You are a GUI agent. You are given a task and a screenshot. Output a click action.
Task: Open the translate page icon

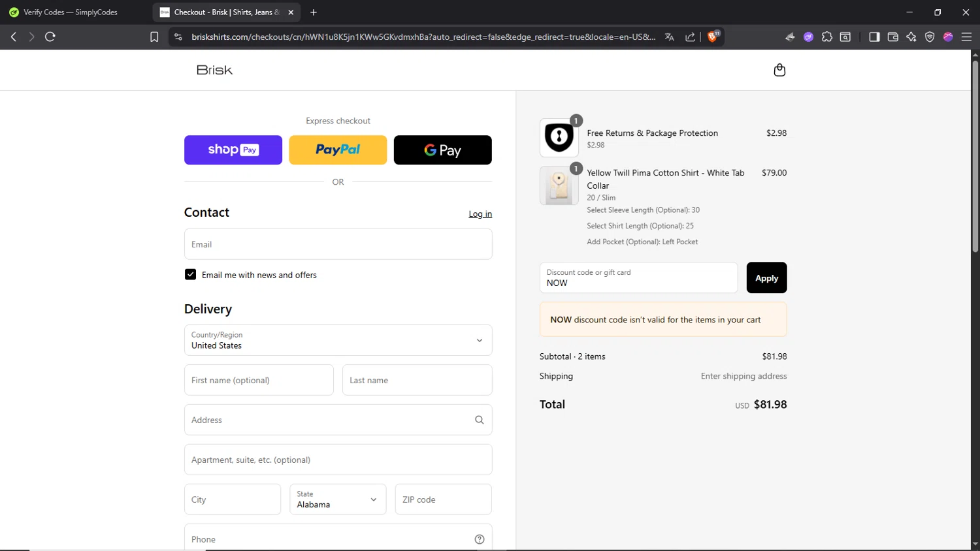click(x=669, y=37)
